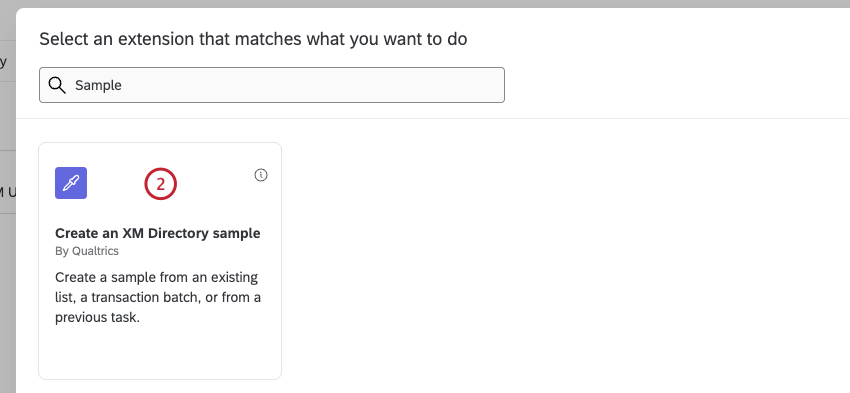The height and width of the screenshot is (393, 850).
Task: Focus the extension search field
Action: coord(272,85)
